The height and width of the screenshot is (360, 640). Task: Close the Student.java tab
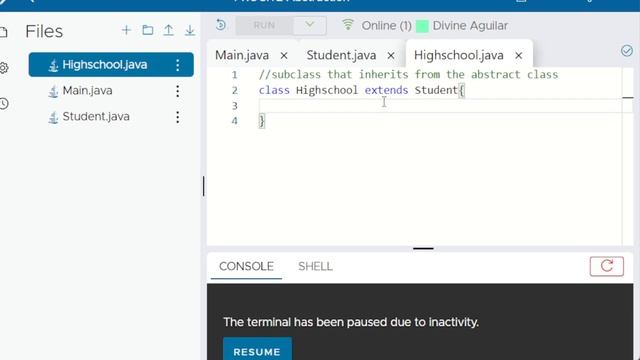(x=391, y=56)
